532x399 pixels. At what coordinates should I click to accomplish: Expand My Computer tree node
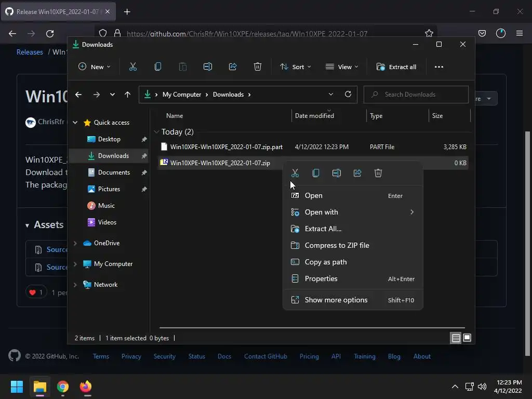pyautogui.click(x=75, y=264)
